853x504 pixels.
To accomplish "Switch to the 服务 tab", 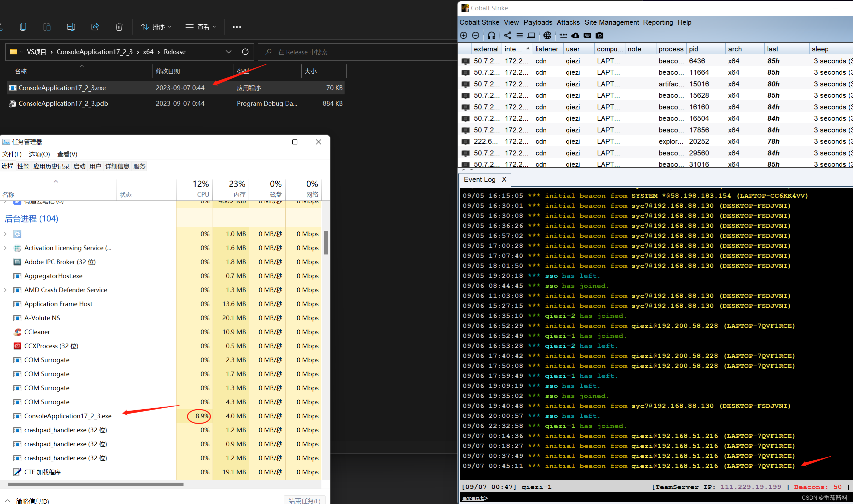I will pos(139,166).
